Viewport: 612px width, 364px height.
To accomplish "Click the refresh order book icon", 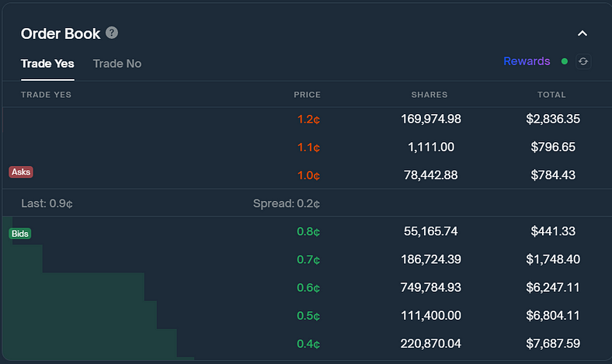I will 583,61.
